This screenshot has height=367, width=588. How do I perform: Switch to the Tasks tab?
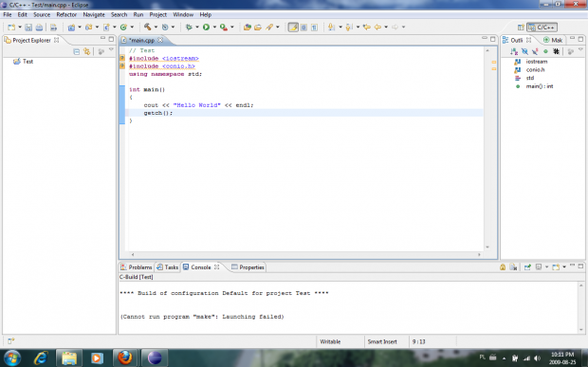(167, 266)
